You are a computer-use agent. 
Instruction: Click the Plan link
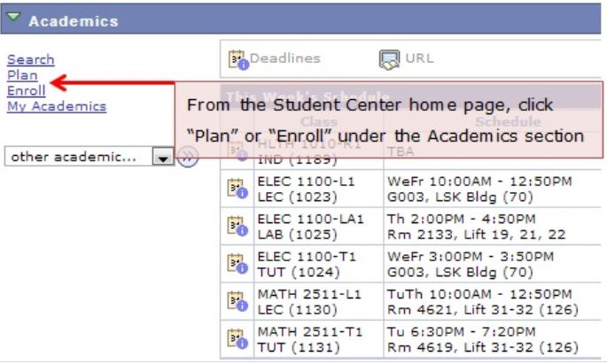(x=22, y=75)
